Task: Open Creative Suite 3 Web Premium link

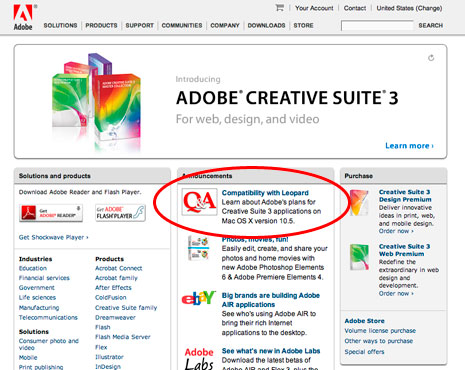Action: point(404,250)
